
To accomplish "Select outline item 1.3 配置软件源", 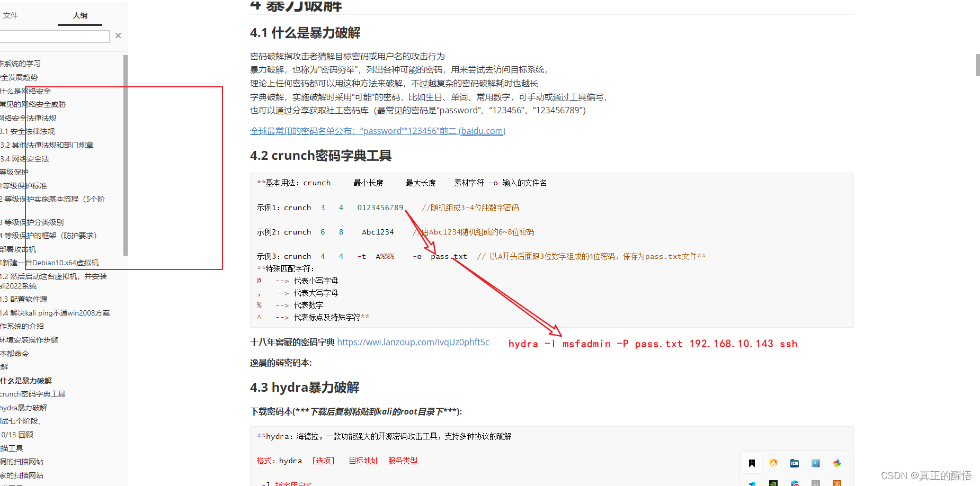I will [24, 299].
